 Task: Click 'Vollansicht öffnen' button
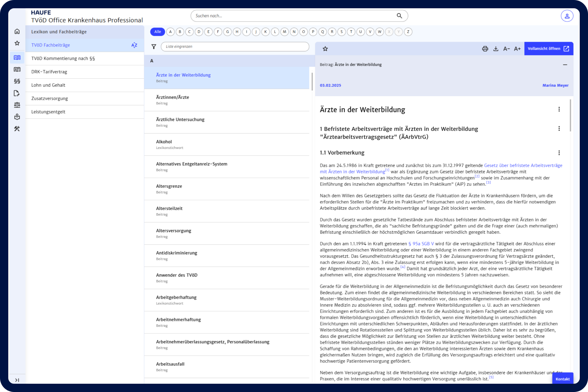(x=548, y=49)
